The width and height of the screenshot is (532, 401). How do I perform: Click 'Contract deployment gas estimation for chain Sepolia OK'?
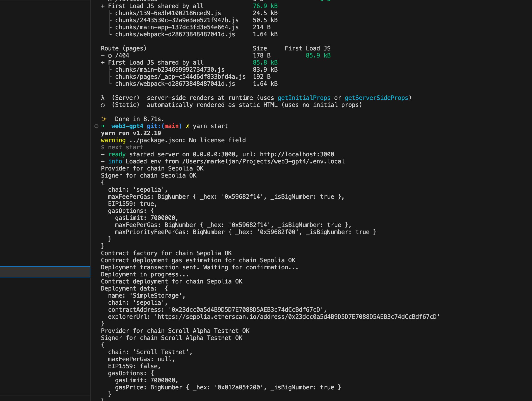(x=198, y=260)
